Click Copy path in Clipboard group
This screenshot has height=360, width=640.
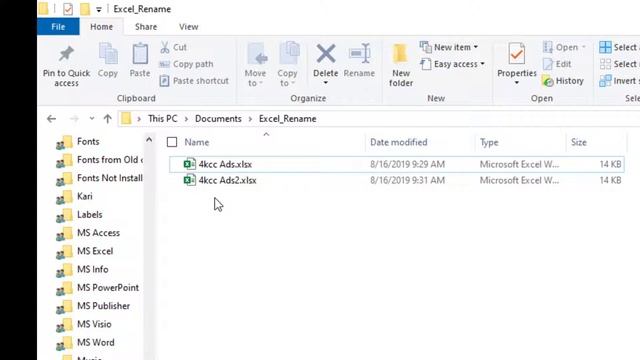coord(186,64)
